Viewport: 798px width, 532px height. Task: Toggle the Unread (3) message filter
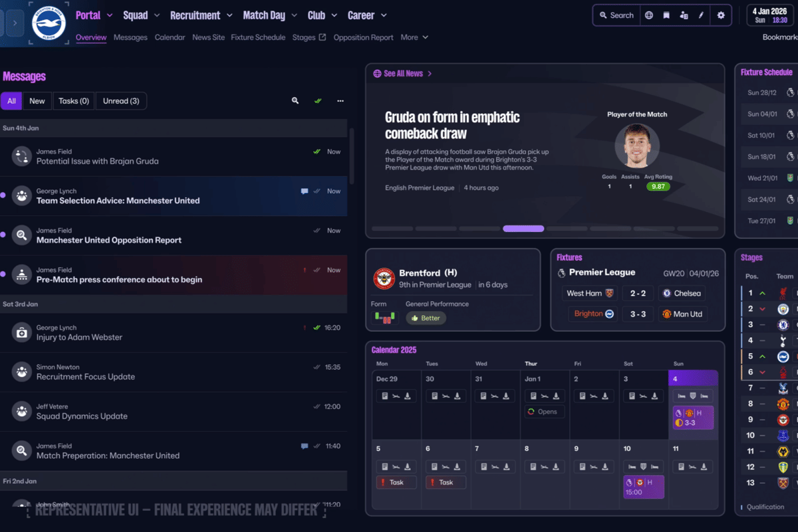pyautogui.click(x=121, y=100)
